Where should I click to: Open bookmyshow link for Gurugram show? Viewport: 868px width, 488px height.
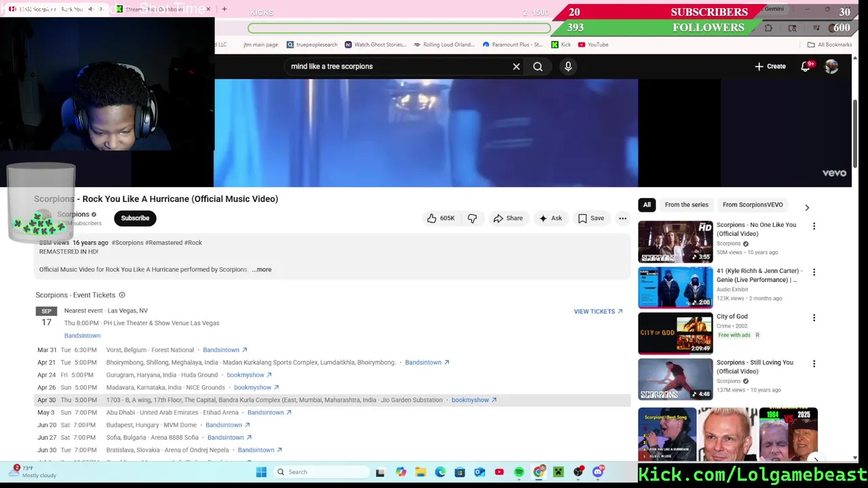249,375
